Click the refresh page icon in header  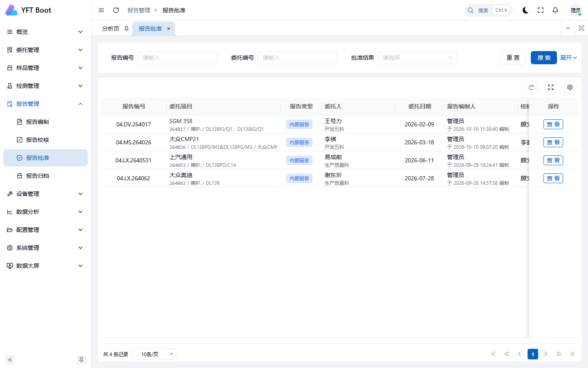(116, 10)
